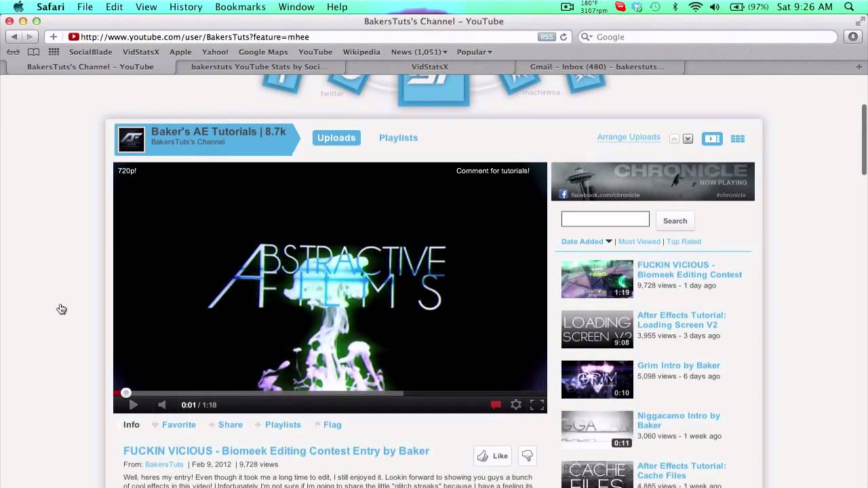Screen dimensions: 868x488
Task: Open Spotlight search icon
Action: pyautogui.click(x=850, y=7)
